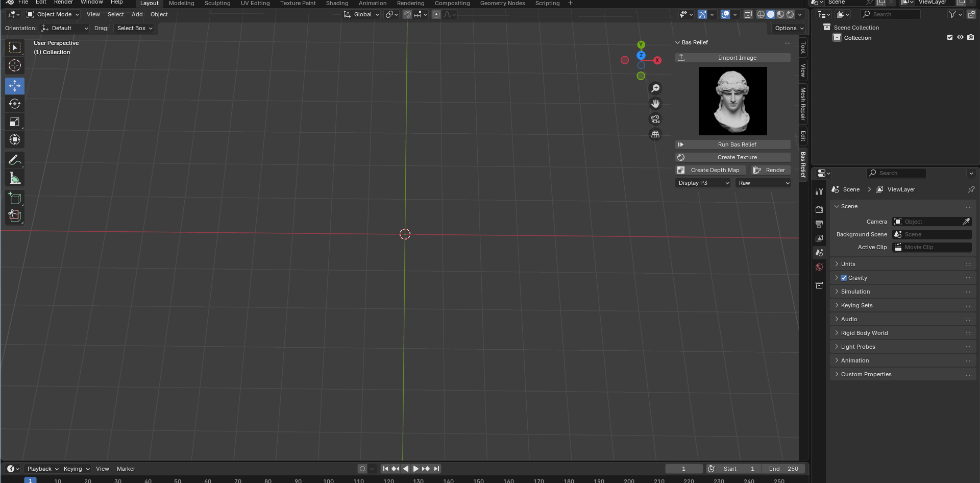Open the Add menu
The width and height of the screenshot is (980, 483).
[137, 14]
